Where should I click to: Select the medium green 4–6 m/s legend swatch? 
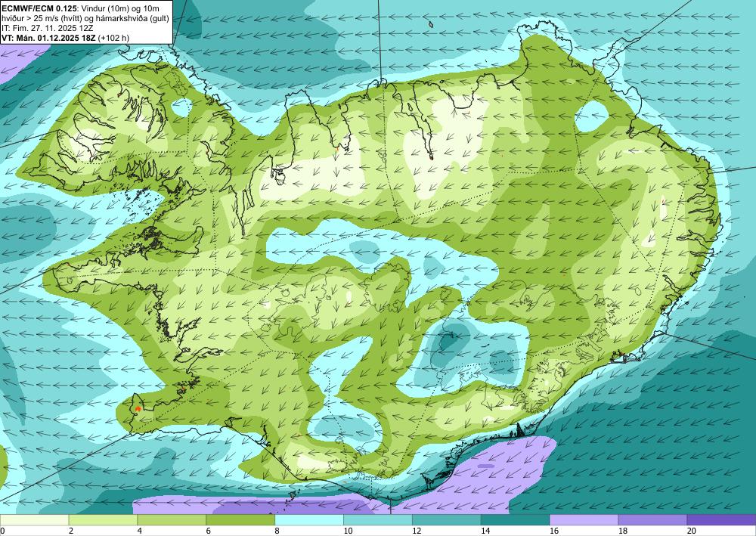172,520
